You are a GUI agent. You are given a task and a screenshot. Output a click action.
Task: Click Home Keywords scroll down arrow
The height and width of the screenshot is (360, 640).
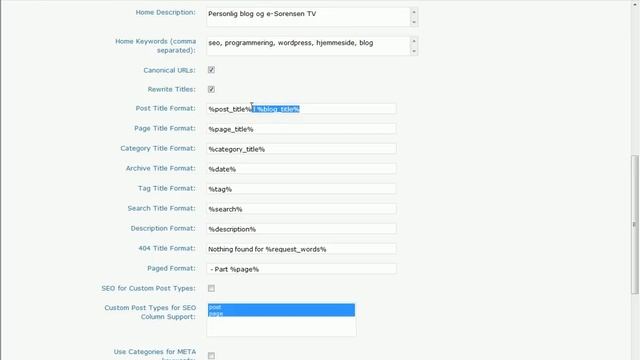coord(414,51)
